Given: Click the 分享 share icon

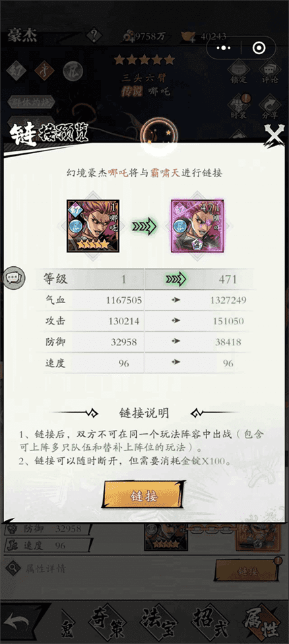Looking at the screenshot, I should coord(270,106).
